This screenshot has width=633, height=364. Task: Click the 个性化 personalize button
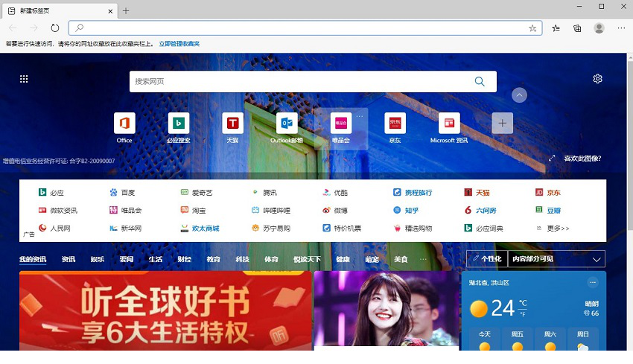(x=487, y=259)
